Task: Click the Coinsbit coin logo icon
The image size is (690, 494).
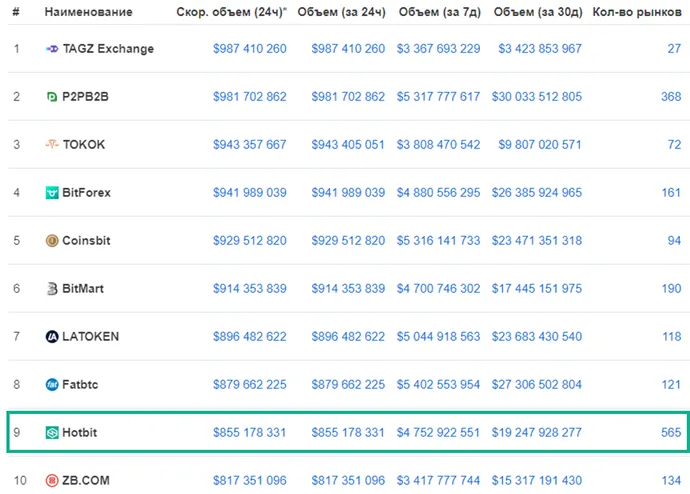Action: pyautogui.click(x=52, y=241)
